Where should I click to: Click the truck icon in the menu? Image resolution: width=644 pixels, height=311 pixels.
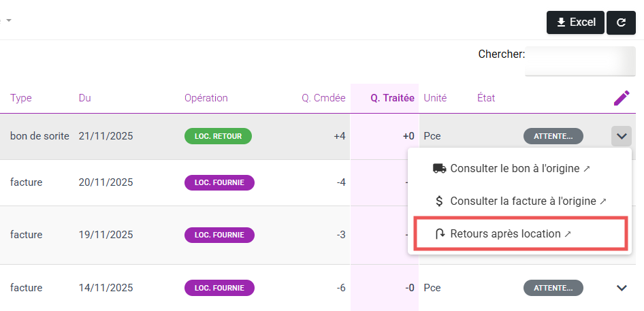(439, 168)
